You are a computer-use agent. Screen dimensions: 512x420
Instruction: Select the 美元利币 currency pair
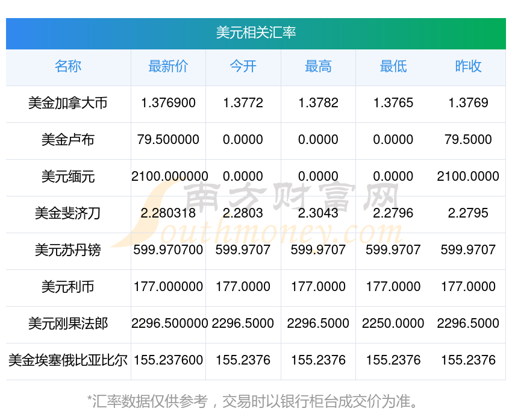68,287
